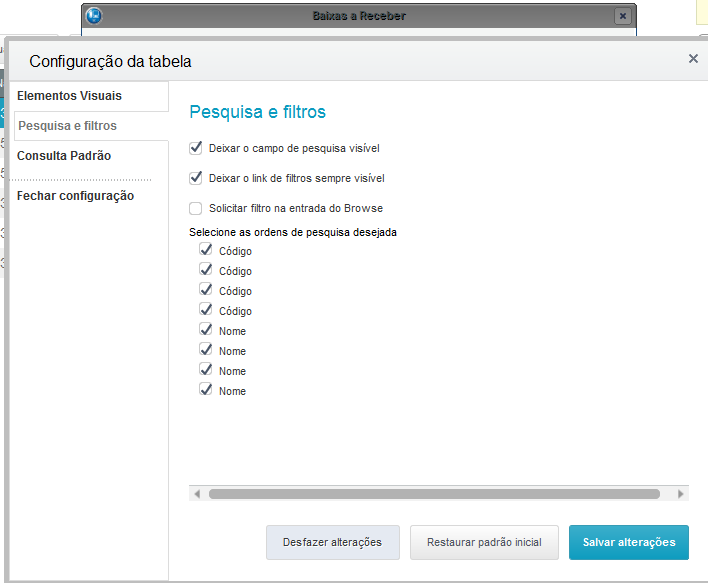Click Salvar alterações button
The image size is (708, 583).
629,542
